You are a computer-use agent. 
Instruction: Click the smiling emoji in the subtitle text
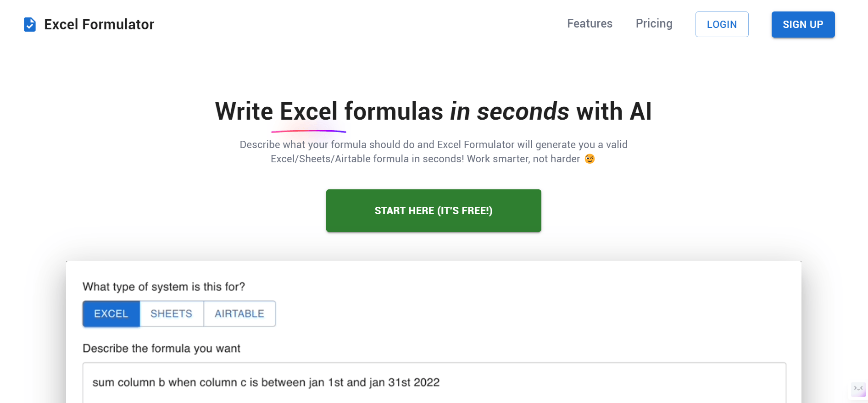(x=590, y=159)
